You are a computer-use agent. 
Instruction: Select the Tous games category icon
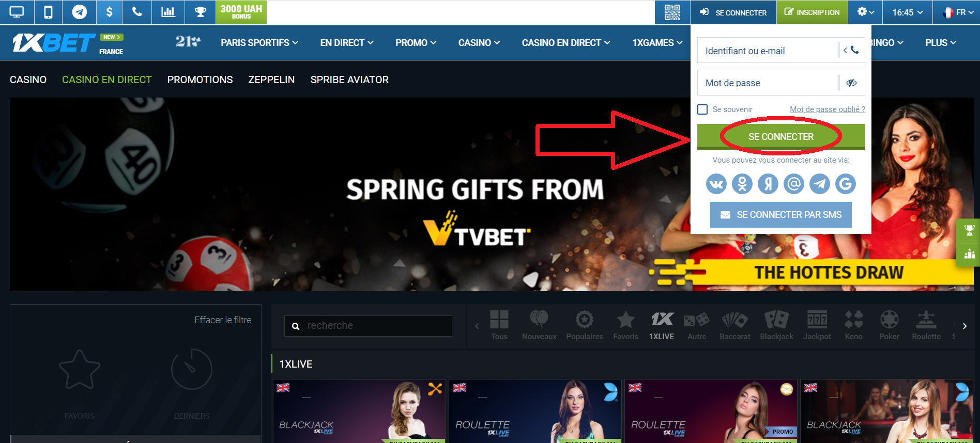tap(499, 325)
